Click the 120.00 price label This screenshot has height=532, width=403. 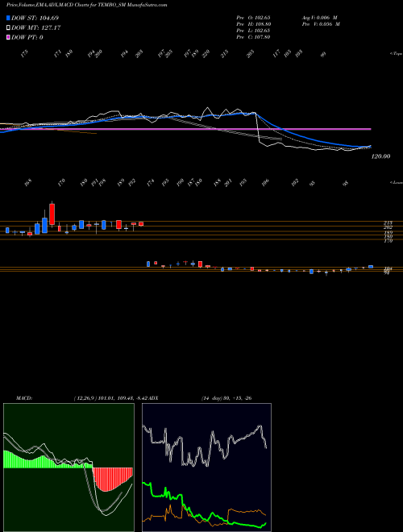coord(380,156)
